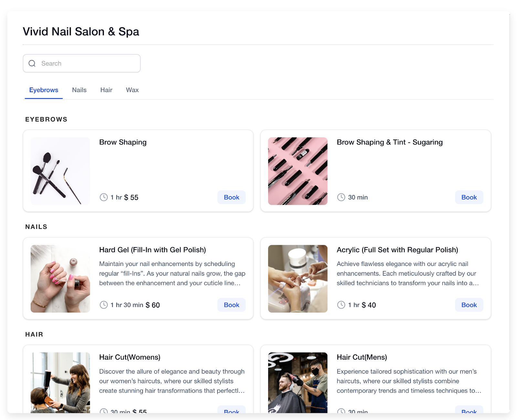Book the Hard Gel fill-in service
Viewport: 517px width, 420px height.
[x=231, y=305]
